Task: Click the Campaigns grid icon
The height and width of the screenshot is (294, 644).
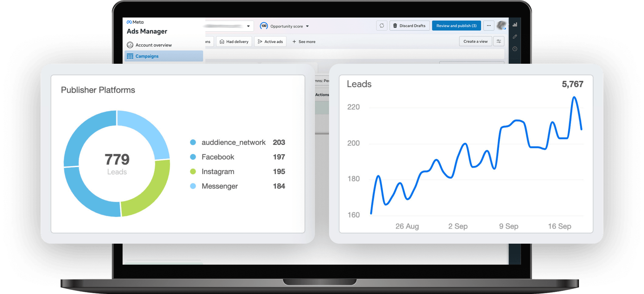Action: pos(130,56)
